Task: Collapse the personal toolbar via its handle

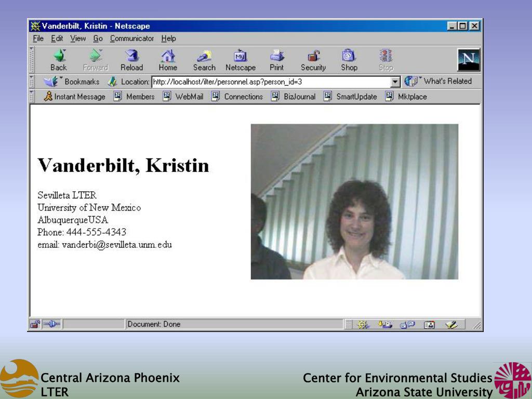Action: [32, 97]
